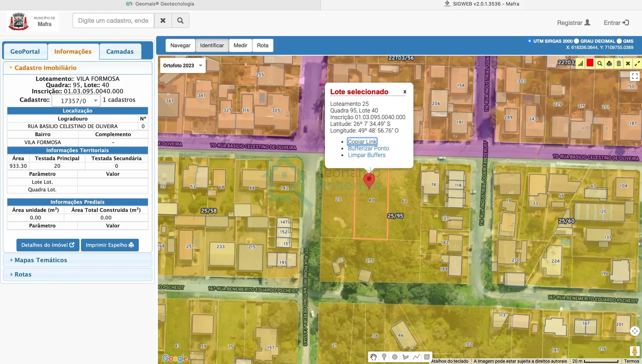Image resolution: width=642 pixels, height=364 pixels.
Task: Expand map with the diagonal arrows icon
Action: coord(637,63)
